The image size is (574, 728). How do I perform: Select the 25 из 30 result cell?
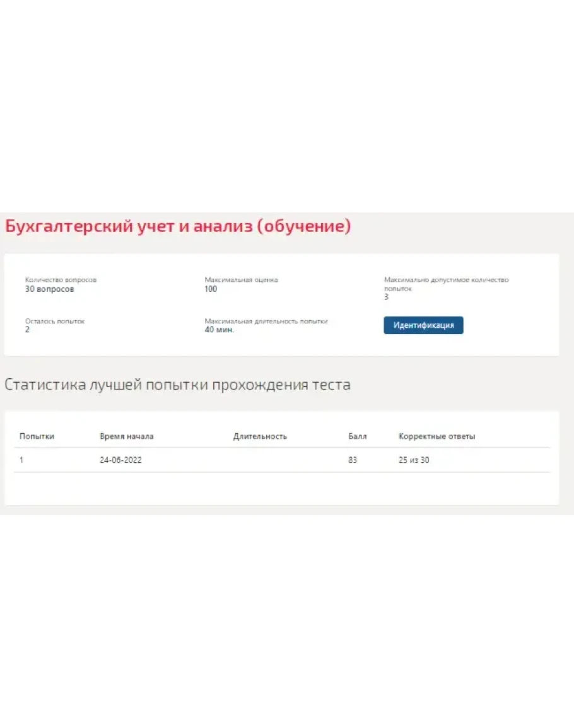click(x=414, y=460)
